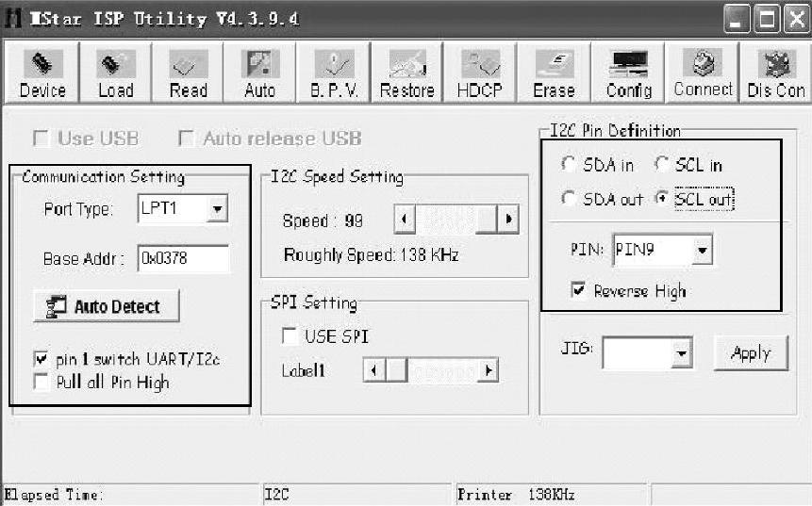Click the SPI Label1 left arrow
This screenshot has width=812, height=506.
pos(373,370)
